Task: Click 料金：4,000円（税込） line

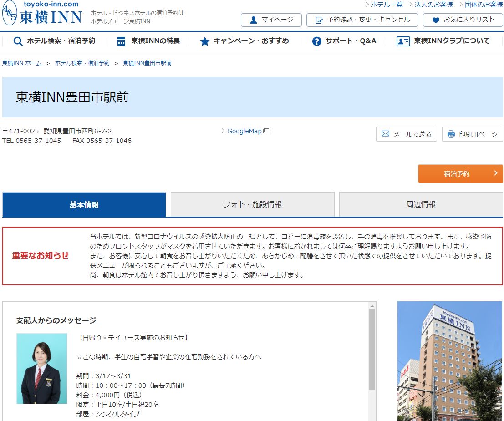Action: (109, 395)
